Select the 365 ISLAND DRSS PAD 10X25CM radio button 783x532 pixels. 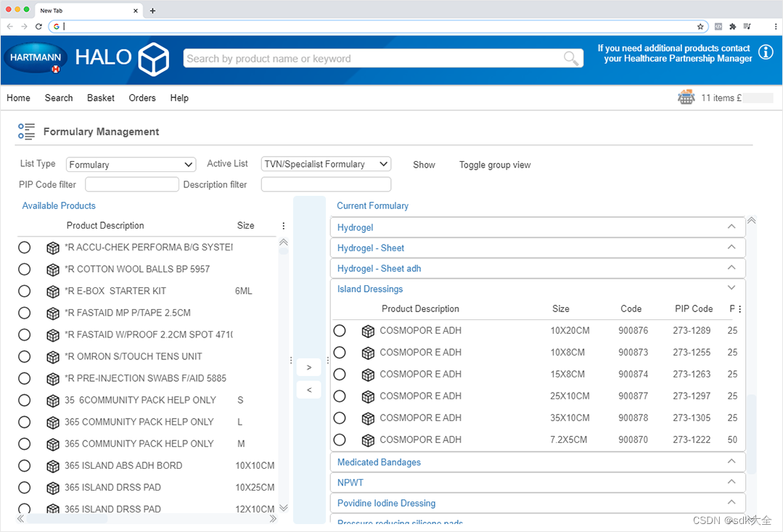(24, 487)
